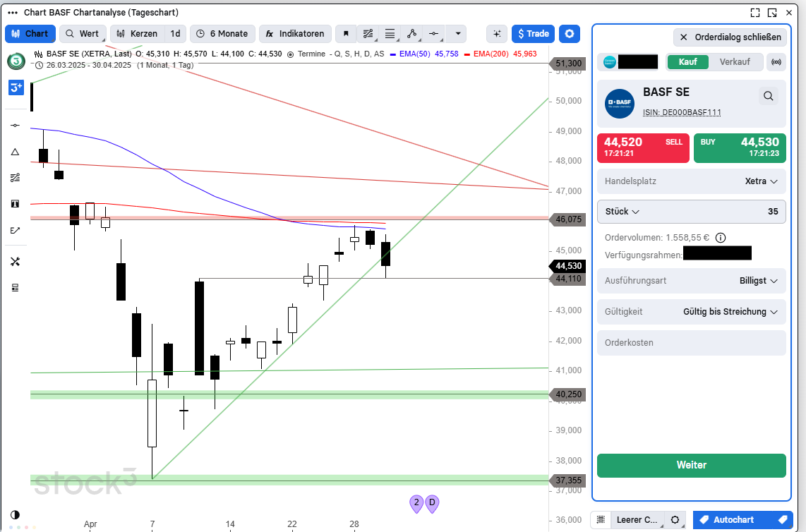The width and height of the screenshot is (806, 532).
Task: Click the 40,250 support level label
Action: pyautogui.click(x=568, y=394)
